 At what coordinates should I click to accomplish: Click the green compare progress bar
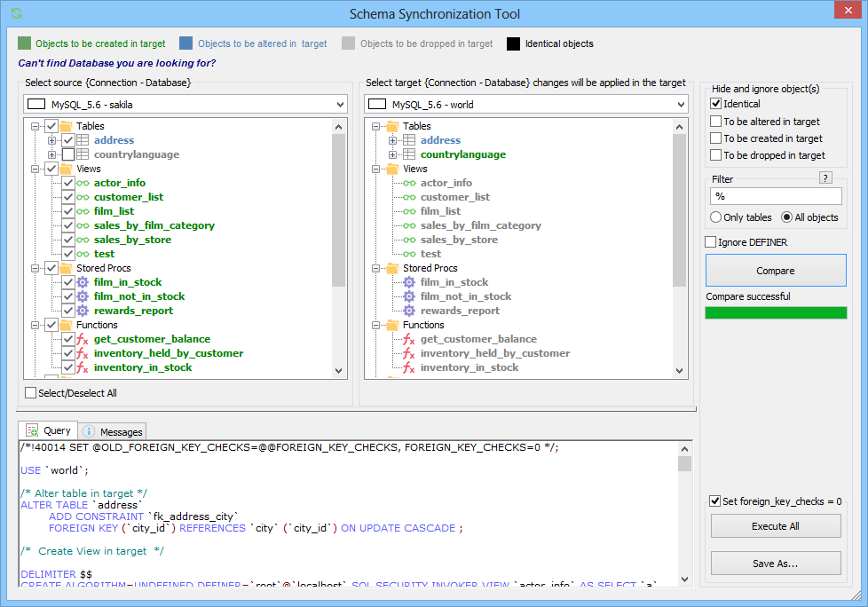pyautogui.click(x=776, y=312)
